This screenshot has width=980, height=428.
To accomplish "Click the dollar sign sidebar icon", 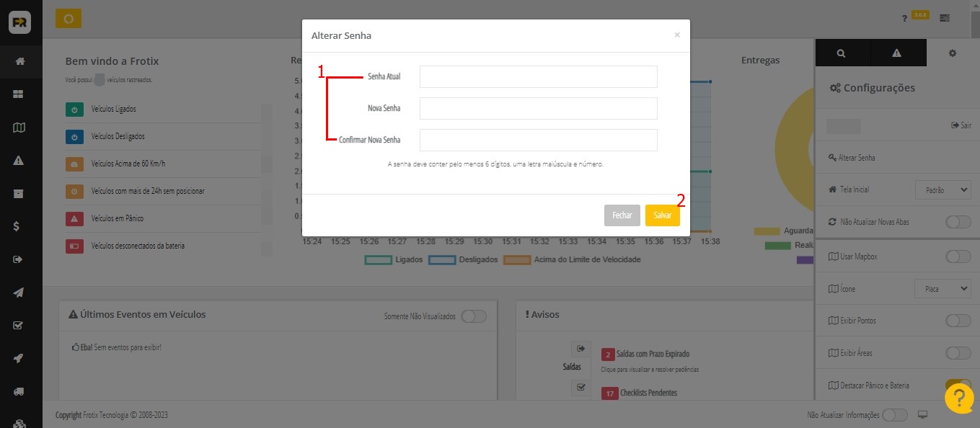I will click(x=19, y=226).
